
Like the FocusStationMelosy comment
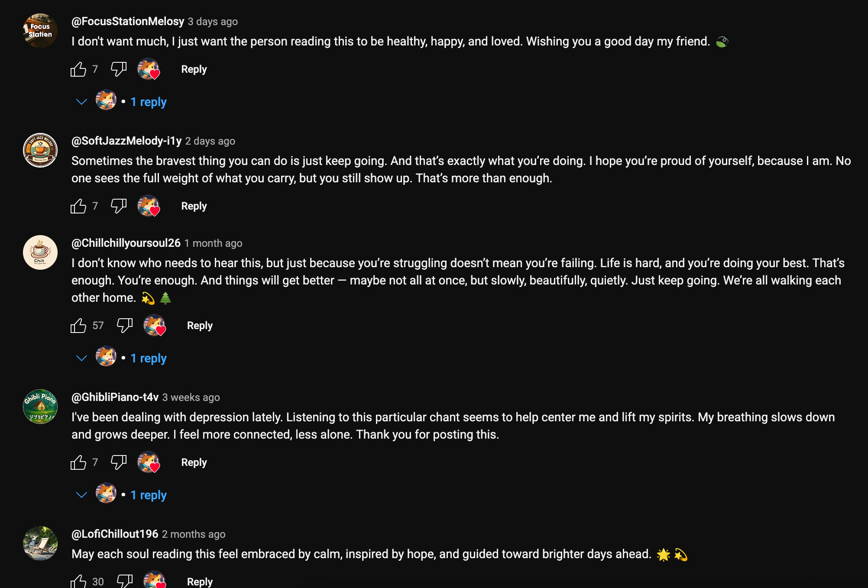(78, 69)
